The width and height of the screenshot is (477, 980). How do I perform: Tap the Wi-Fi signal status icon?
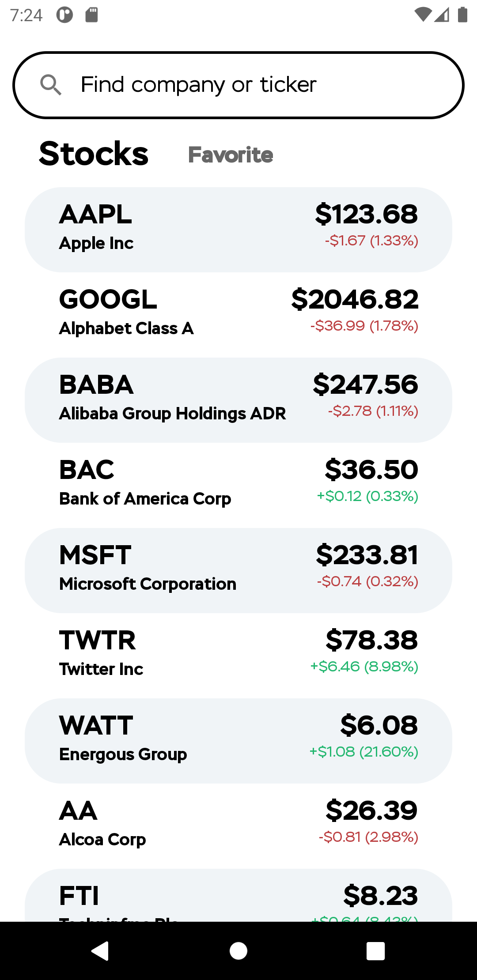coord(423,15)
